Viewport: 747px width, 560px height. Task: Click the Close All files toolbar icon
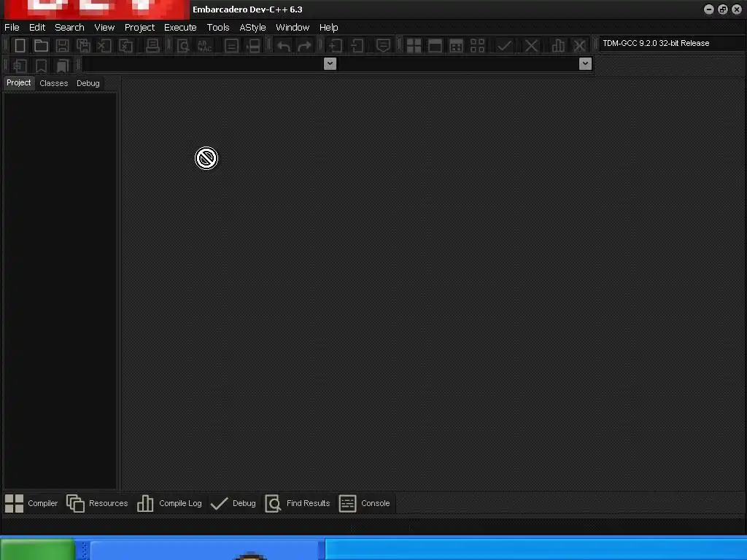click(x=125, y=46)
